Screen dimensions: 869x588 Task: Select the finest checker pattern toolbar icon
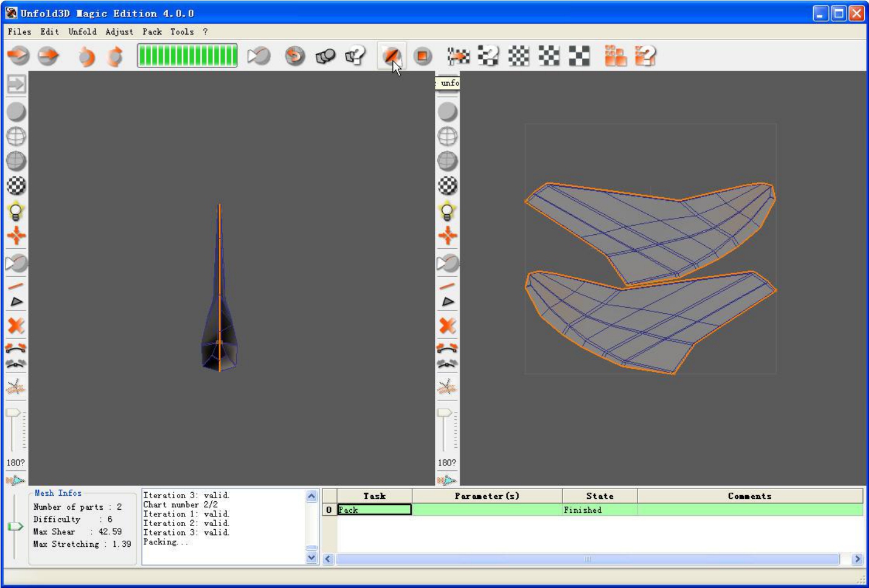(519, 56)
